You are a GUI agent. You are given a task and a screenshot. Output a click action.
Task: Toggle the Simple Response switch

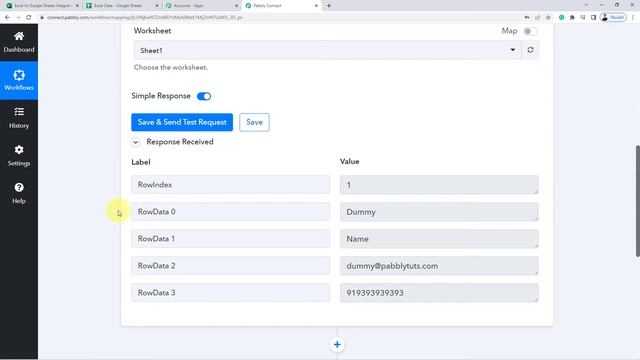click(x=204, y=96)
